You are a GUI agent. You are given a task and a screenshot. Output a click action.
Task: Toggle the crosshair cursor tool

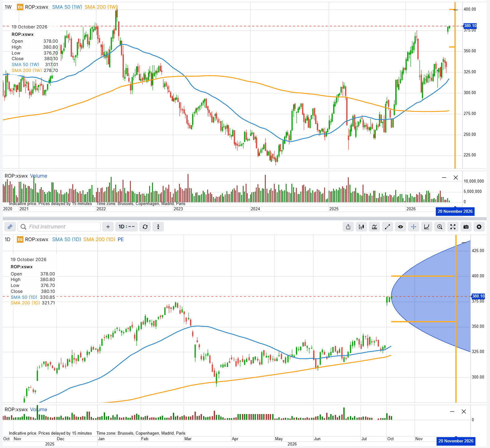click(414, 227)
